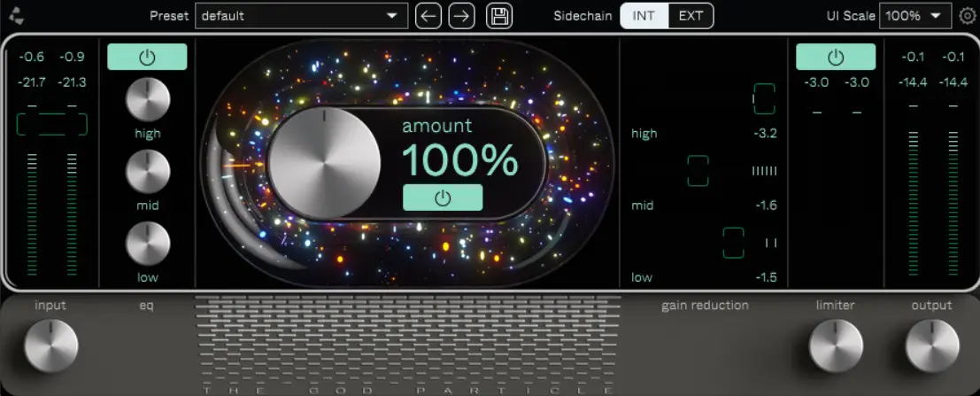Click the high band bracket indicator

764,99
